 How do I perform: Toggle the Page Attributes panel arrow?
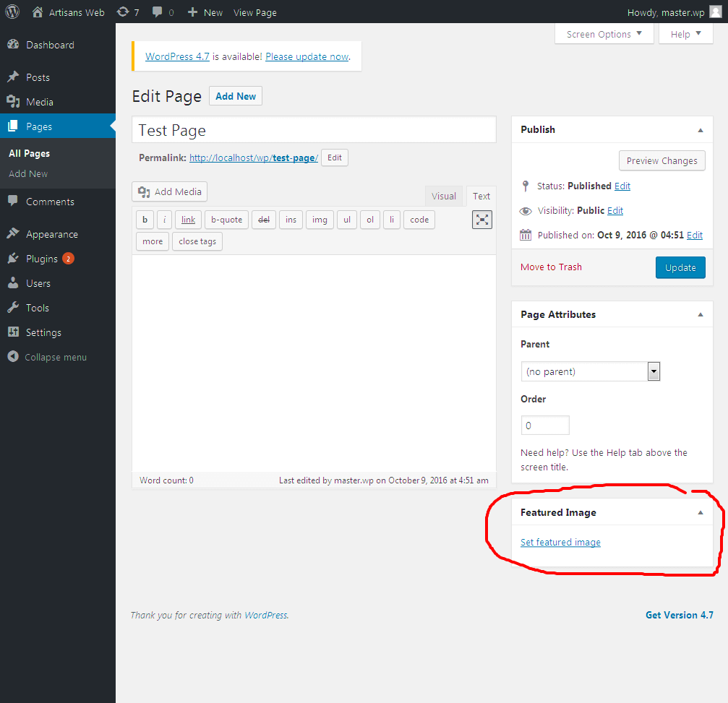point(700,314)
